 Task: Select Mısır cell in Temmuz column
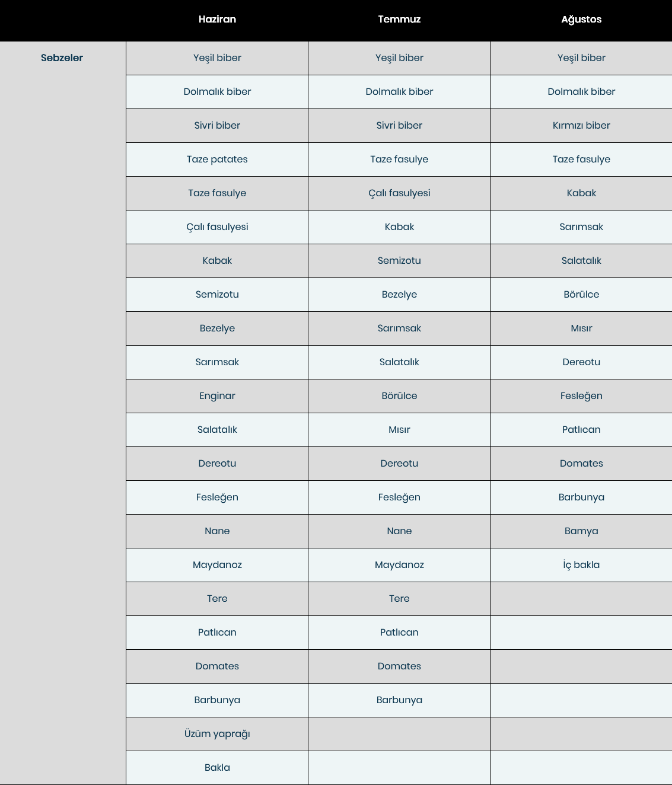tap(399, 430)
